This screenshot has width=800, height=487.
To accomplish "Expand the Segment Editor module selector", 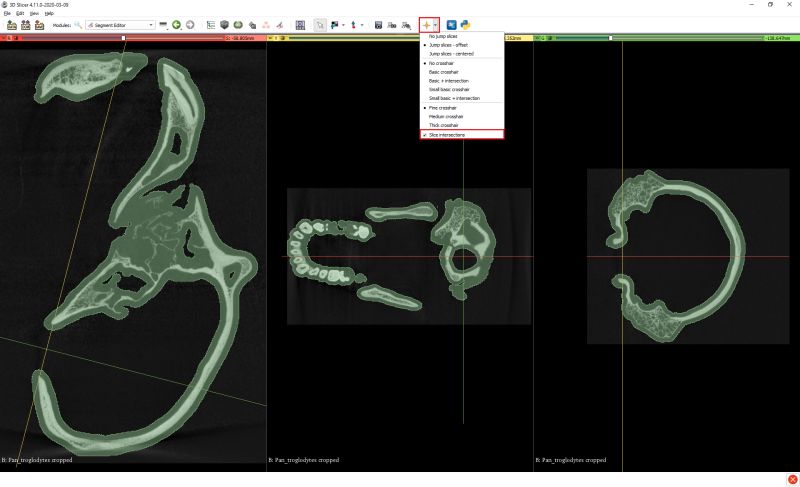I will [x=120, y=25].
